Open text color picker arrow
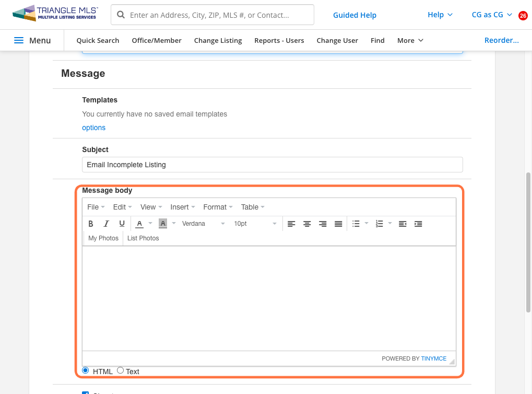Viewport: 532px width, 394px height. tap(150, 224)
